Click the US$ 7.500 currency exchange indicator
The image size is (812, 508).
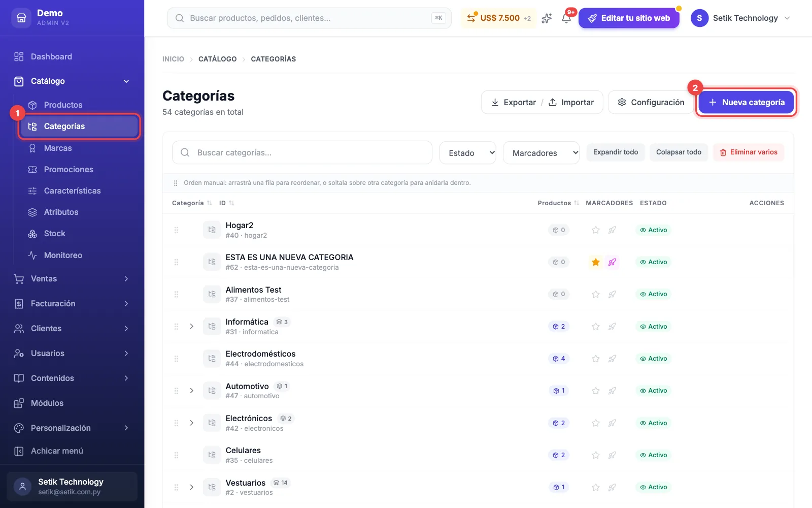[499, 18]
